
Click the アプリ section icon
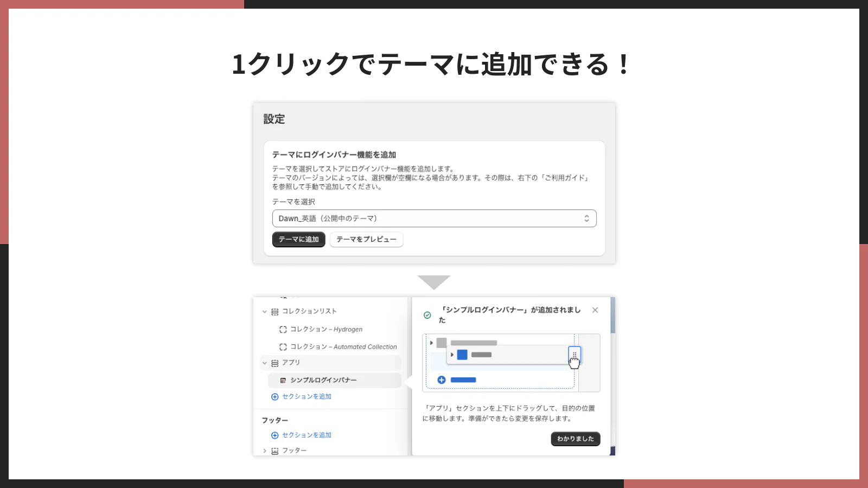click(x=275, y=363)
